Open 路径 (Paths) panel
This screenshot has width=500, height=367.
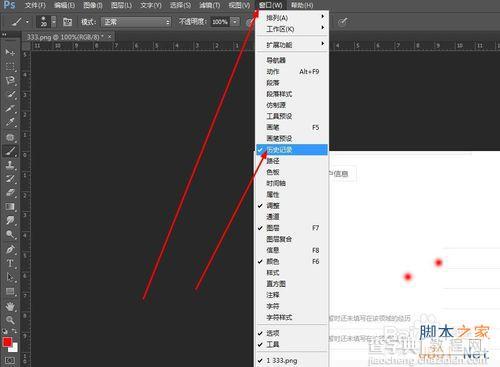(x=292, y=161)
